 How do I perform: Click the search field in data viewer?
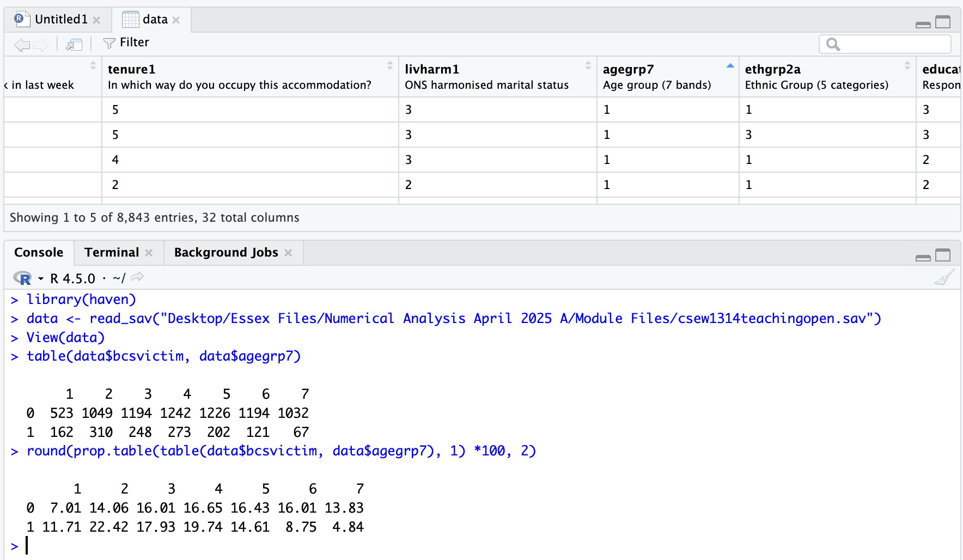(892, 44)
